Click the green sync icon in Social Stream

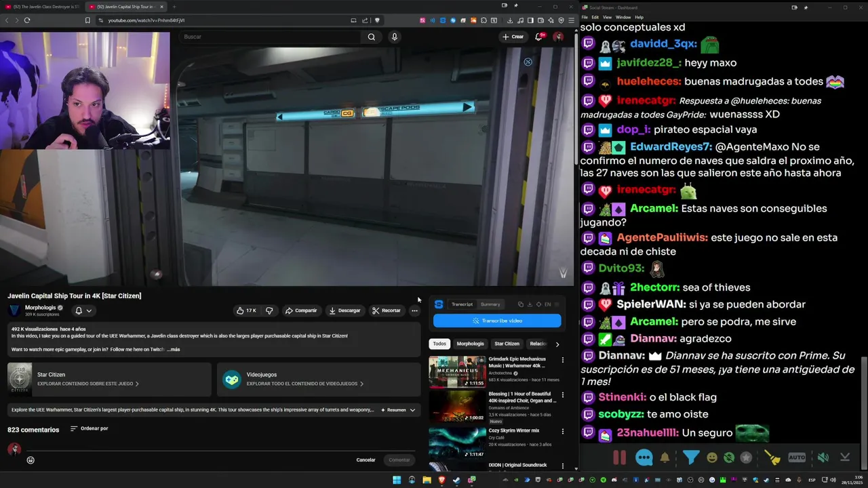pyautogui.click(x=729, y=457)
